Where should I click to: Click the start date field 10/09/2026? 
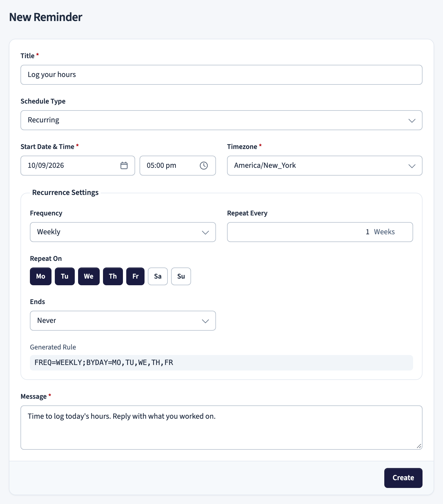78,166
